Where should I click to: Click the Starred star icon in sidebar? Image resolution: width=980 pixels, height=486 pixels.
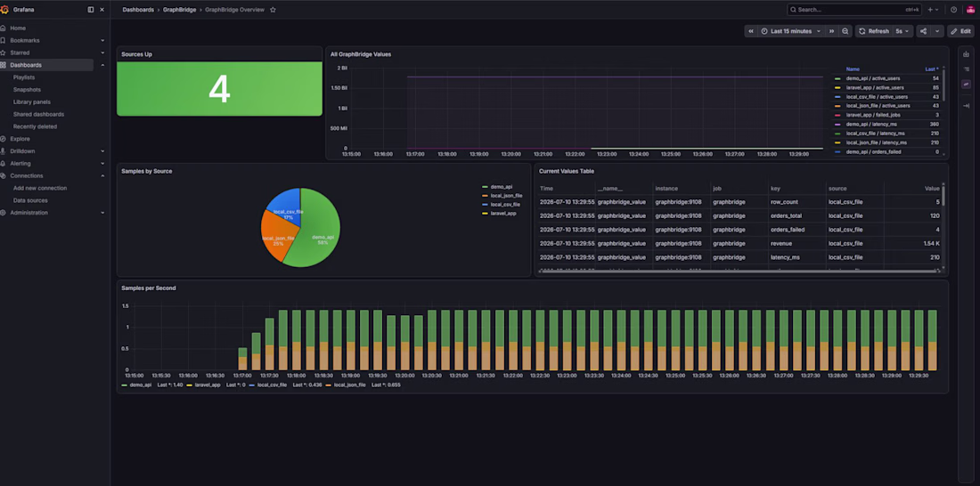pyautogui.click(x=4, y=53)
